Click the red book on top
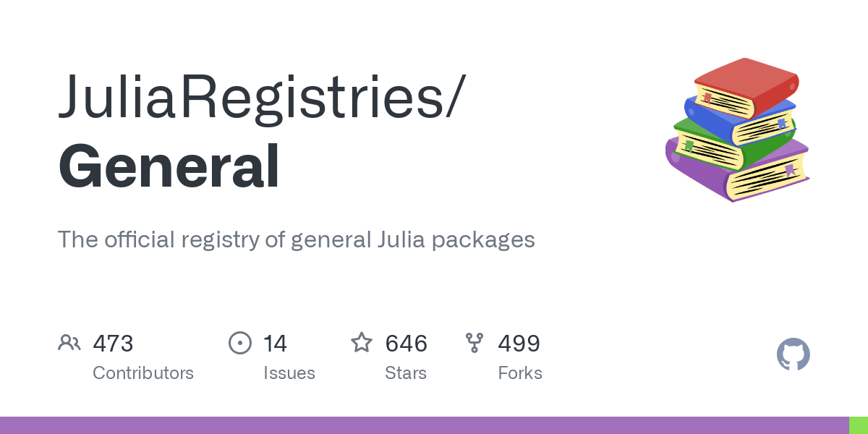Viewport: 868px width, 434px height. pyautogui.click(x=747, y=88)
